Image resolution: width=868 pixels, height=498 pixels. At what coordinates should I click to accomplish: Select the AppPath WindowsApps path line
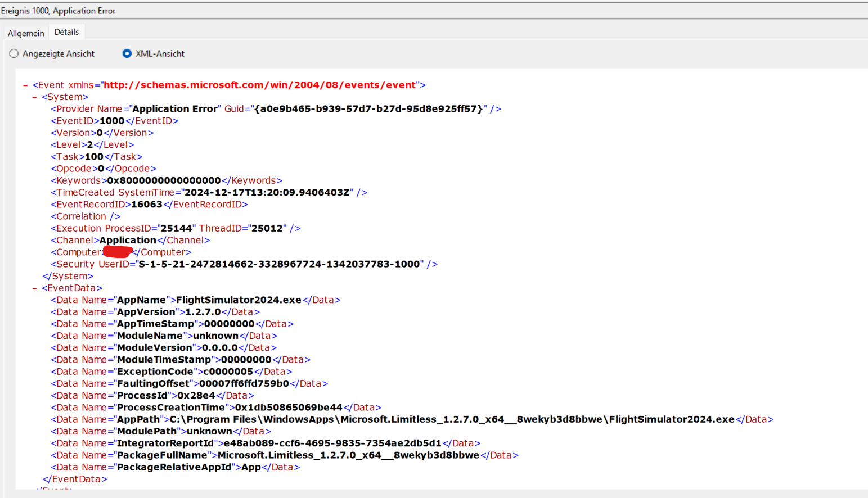(412, 419)
